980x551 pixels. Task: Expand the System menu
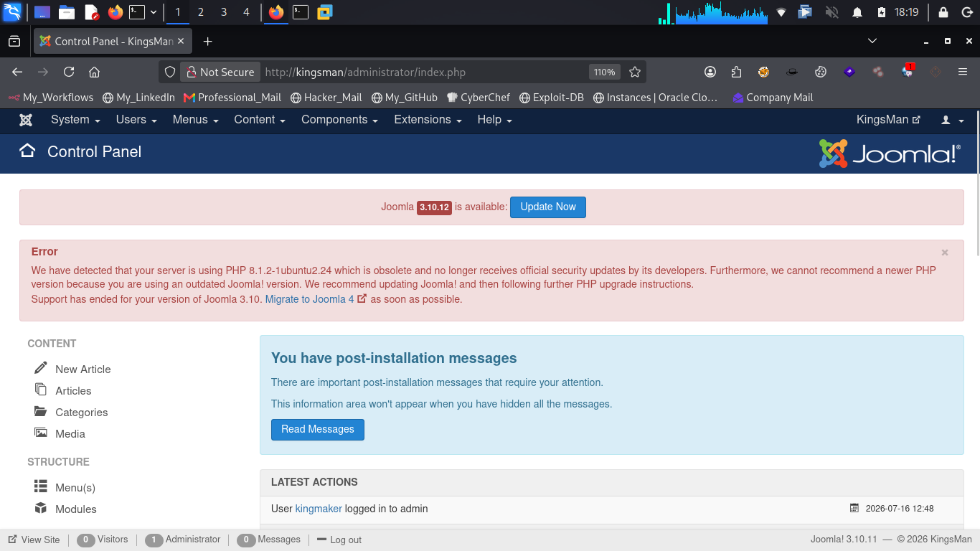pyautogui.click(x=75, y=120)
